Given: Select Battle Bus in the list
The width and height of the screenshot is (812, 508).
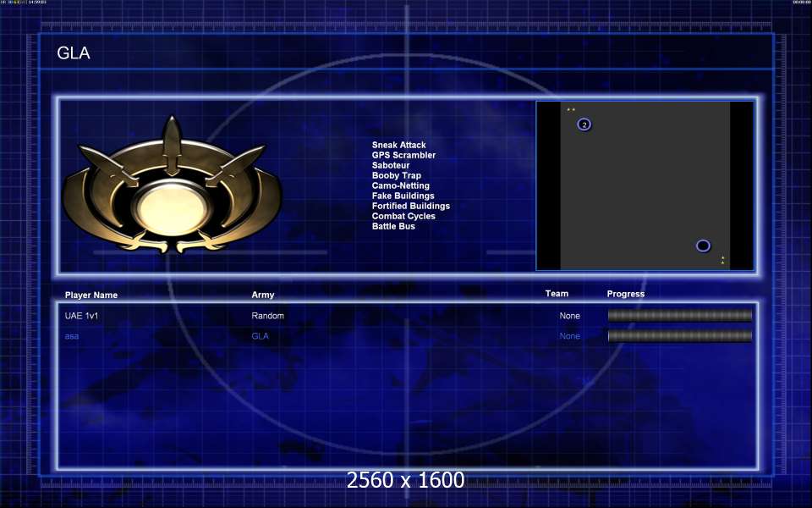Looking at the screenshot, I should [x=393, y=227].
